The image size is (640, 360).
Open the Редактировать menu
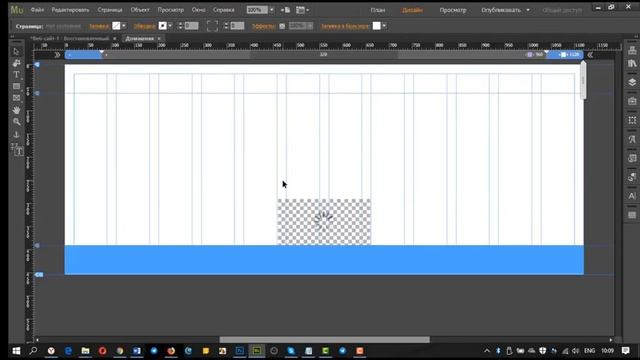coord(70,10)
